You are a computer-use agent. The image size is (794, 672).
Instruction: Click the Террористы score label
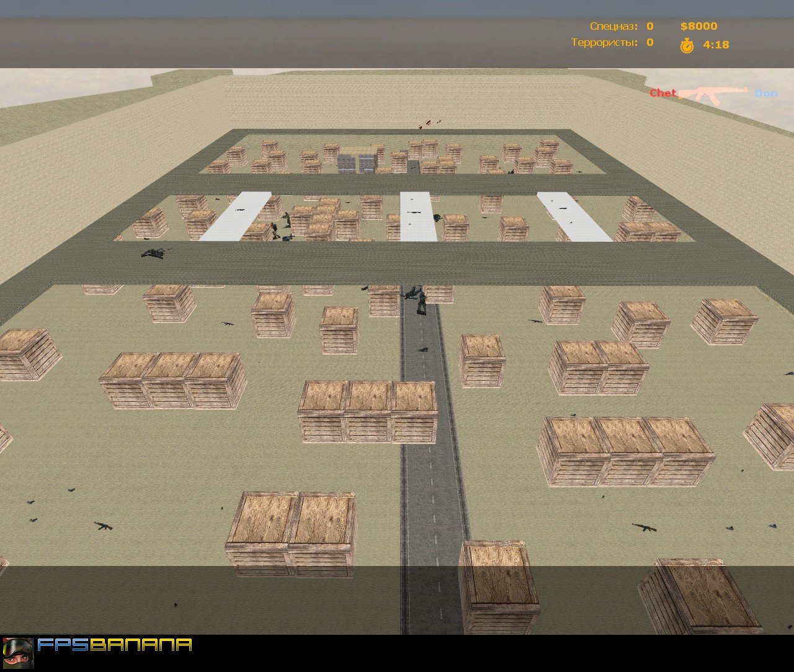tap(604, 43)
